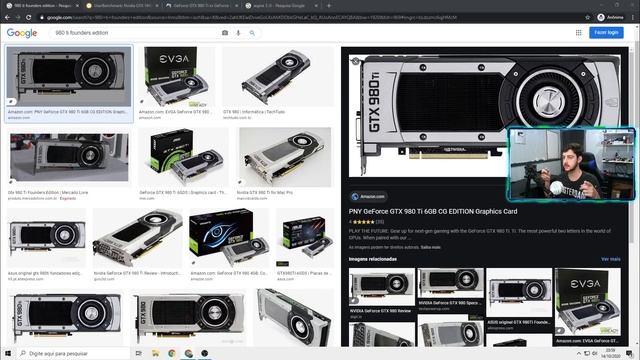Select the AliExpress Asus original thumbnail
This screenshot has width=640, height=360.
47,238
